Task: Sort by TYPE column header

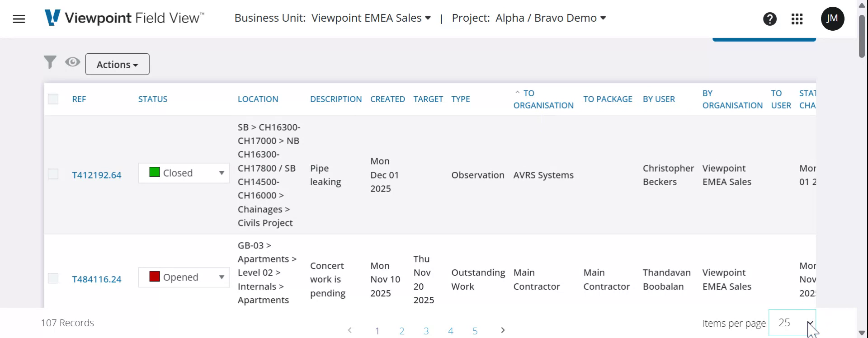Action: (461, 99)
